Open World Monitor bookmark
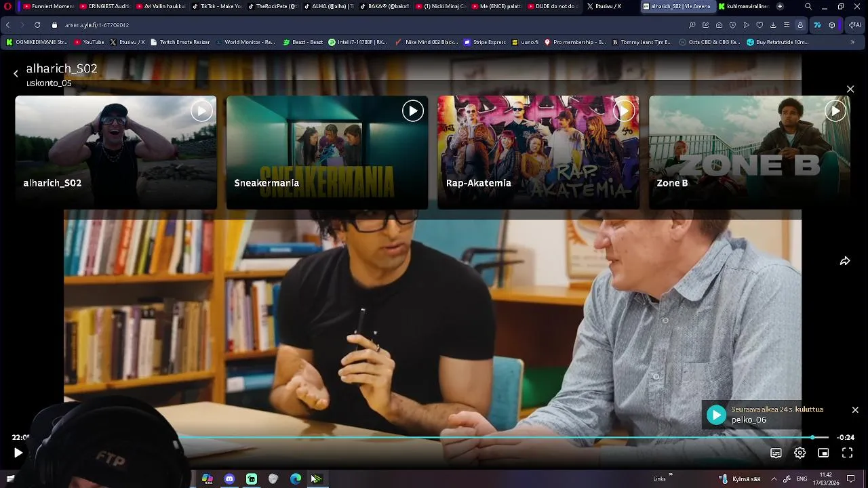The width and height of the screenshot is (868, 488). click(245, 42)
